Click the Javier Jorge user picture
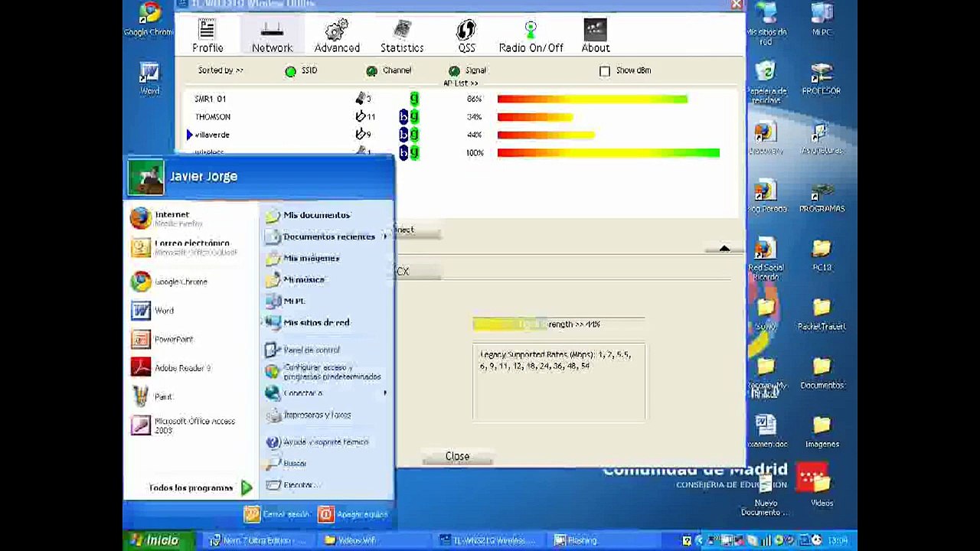980x551 pixels. (x=145, y=177)
